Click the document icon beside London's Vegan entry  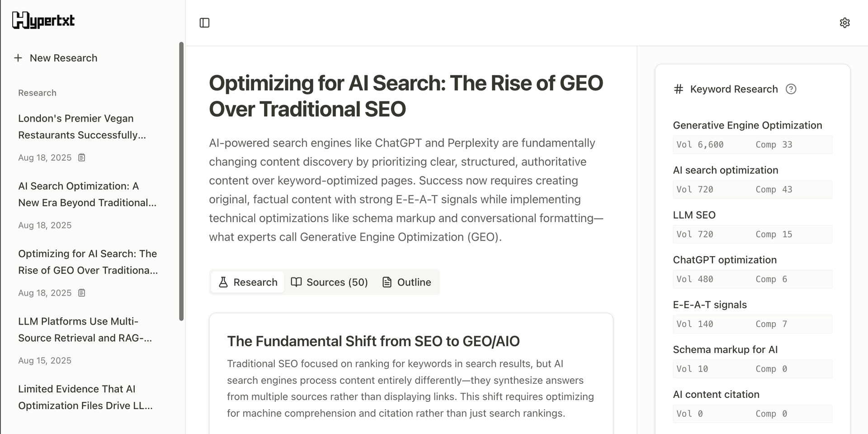(x=82, y=157)
